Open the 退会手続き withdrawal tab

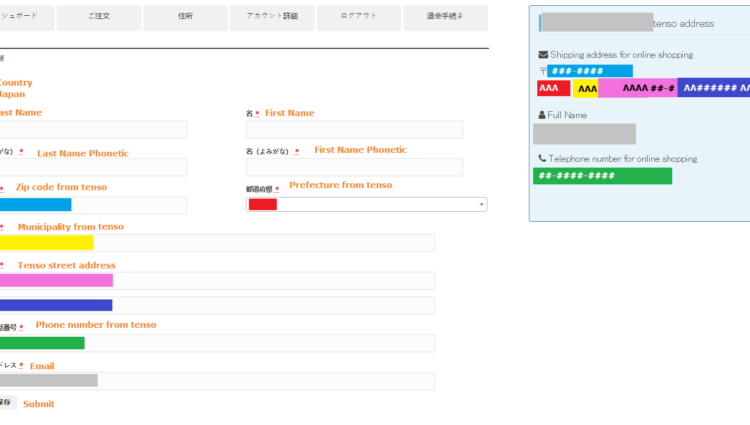(445, 17)
